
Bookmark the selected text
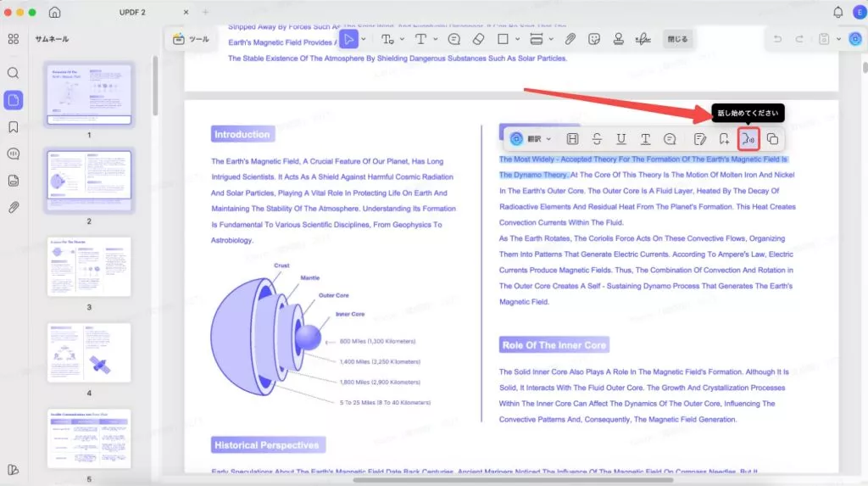pos(724,139)
